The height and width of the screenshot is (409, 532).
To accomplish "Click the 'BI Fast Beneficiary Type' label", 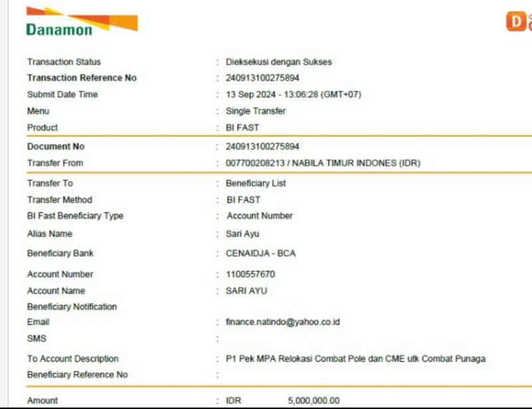I will point(75,216).
